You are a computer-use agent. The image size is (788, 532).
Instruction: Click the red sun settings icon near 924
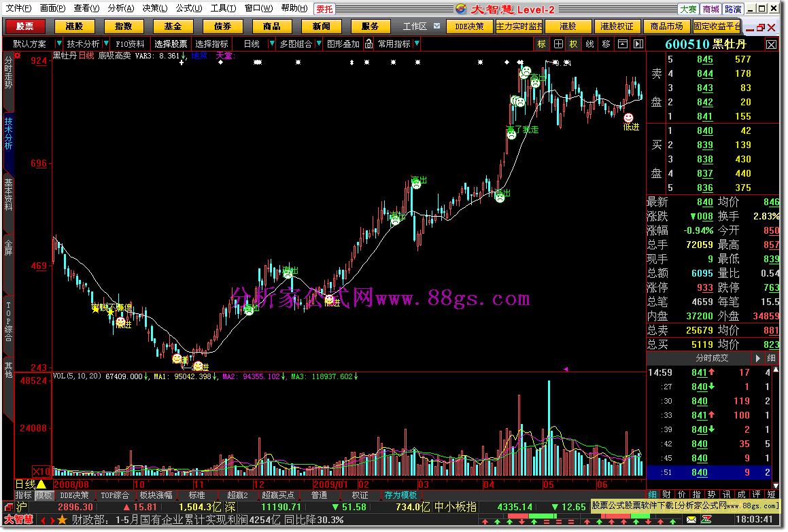tap(18, 55)
